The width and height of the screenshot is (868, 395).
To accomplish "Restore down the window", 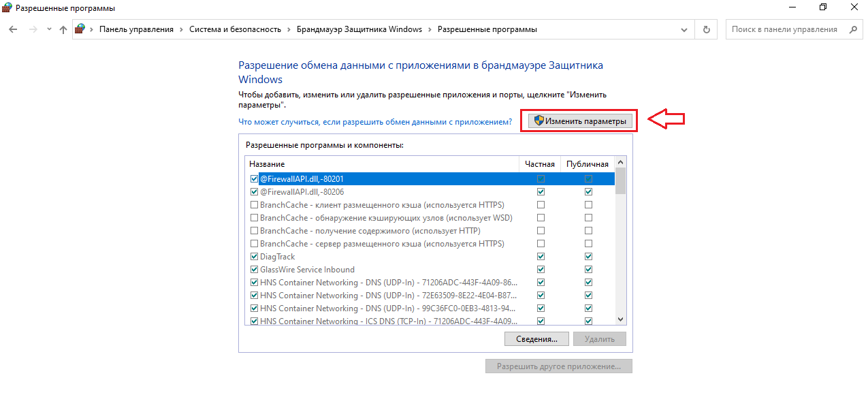I will [x=822, y=7].
